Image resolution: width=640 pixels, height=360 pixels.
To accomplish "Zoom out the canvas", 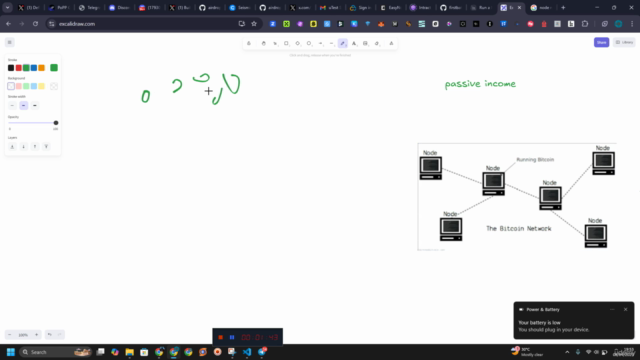I will click(10, 335).
